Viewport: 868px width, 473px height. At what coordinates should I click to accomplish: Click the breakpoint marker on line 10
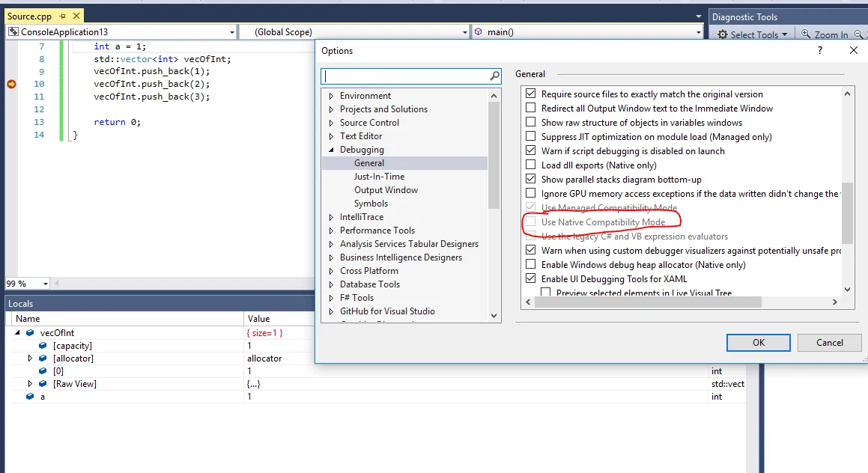(x=12, y=84)
